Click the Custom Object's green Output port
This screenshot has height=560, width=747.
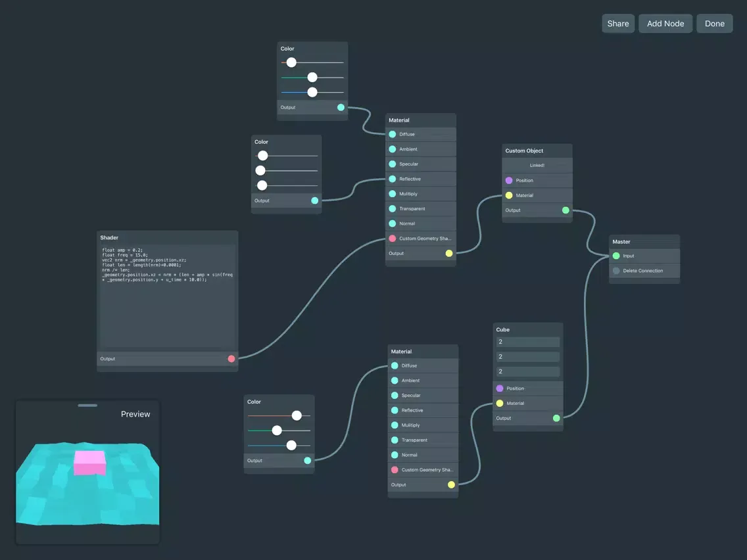pyautogui.click(x=566, y=210)
